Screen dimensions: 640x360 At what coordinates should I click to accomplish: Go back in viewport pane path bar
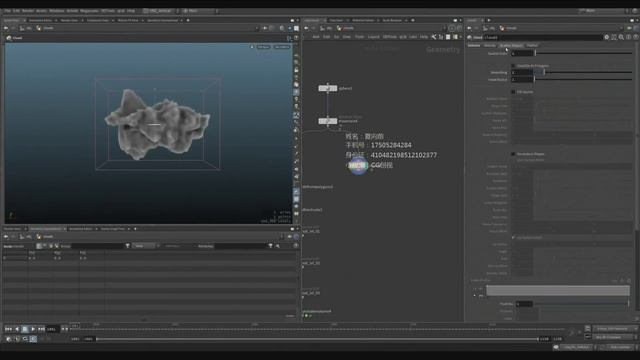pyautogui.click(x=6, y=28)
